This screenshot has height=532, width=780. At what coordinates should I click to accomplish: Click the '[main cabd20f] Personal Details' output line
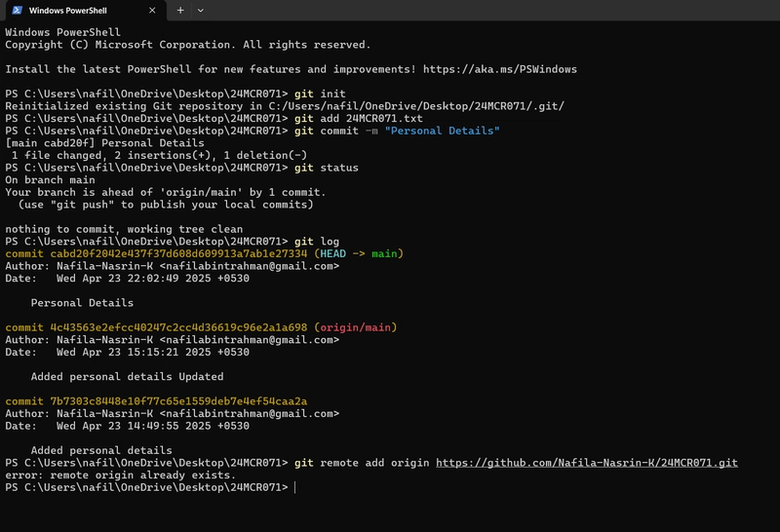point(104,143)
